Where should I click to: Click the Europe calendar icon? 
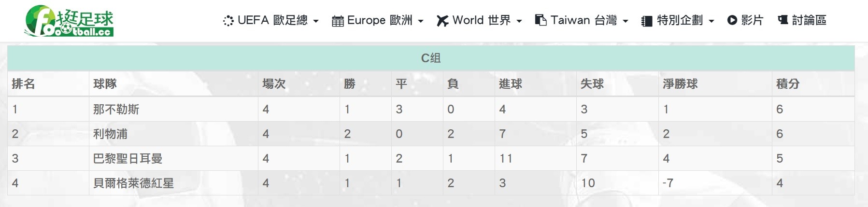click(338, 21)
